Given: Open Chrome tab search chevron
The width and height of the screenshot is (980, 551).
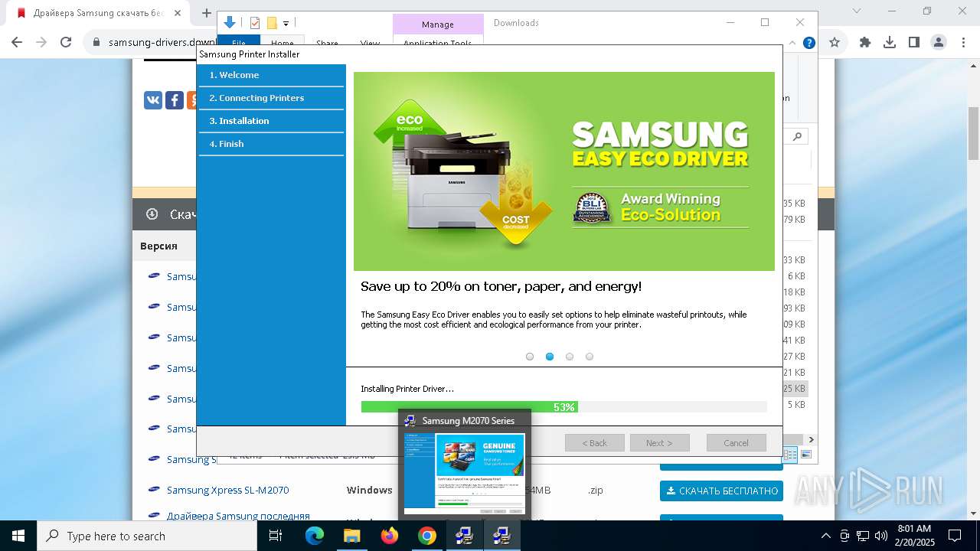Looking at the screenshot, I should pyautogui.click(x=856, y=11).
